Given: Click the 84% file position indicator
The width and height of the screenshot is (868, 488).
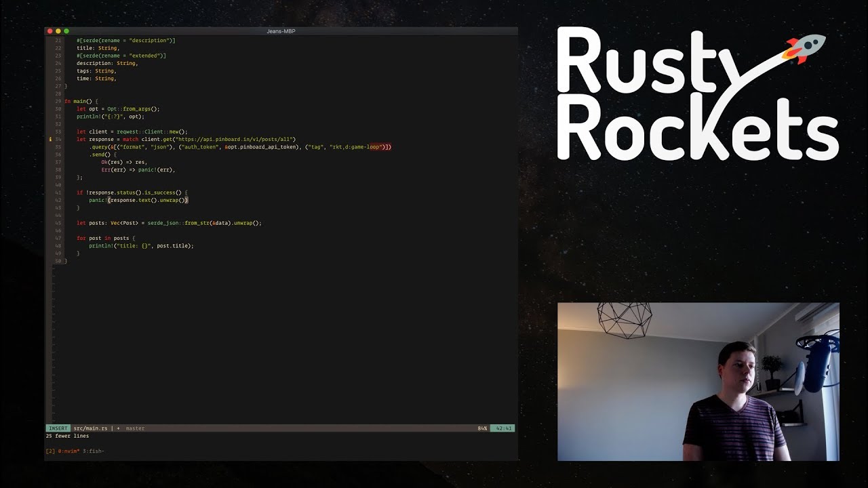Looking at the screenshot, I should (x=482, y=428).
